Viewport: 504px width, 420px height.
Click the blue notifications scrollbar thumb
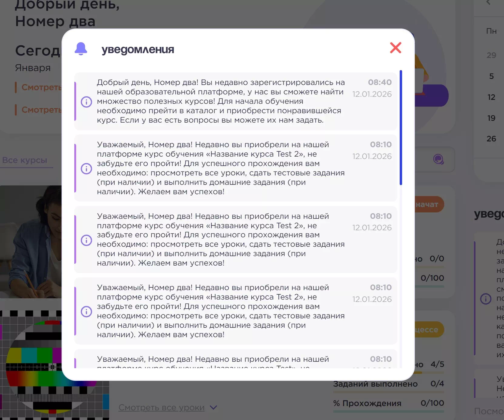click(401, 127)
